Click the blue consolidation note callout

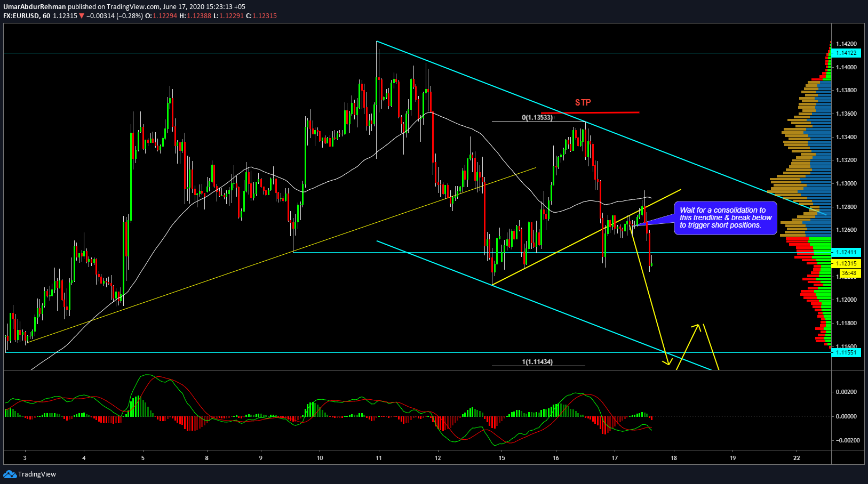[x=726, y=218]
